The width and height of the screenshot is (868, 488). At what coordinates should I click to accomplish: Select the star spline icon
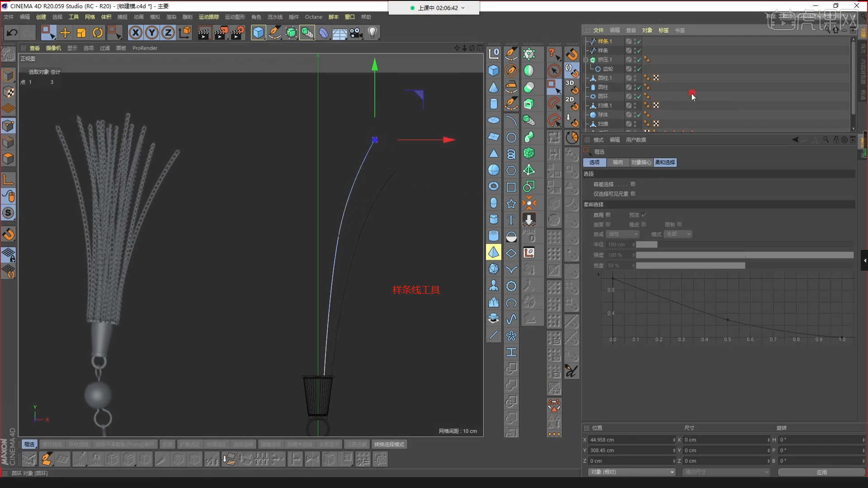pos(511,204)
